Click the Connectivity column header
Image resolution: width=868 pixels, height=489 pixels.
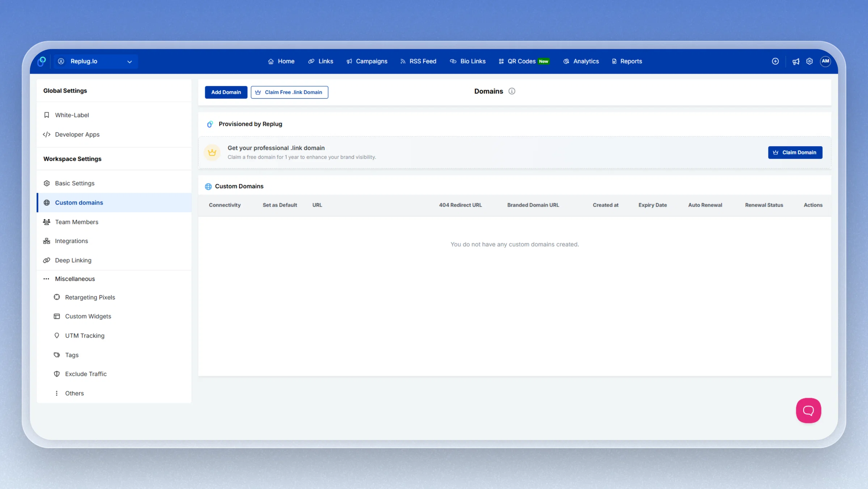coord(225,205)
